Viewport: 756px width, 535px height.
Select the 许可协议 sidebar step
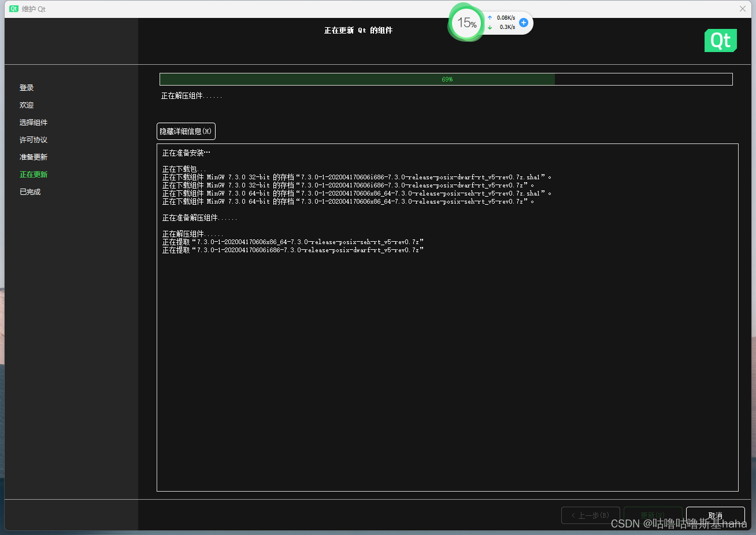[x=34, y=139]
